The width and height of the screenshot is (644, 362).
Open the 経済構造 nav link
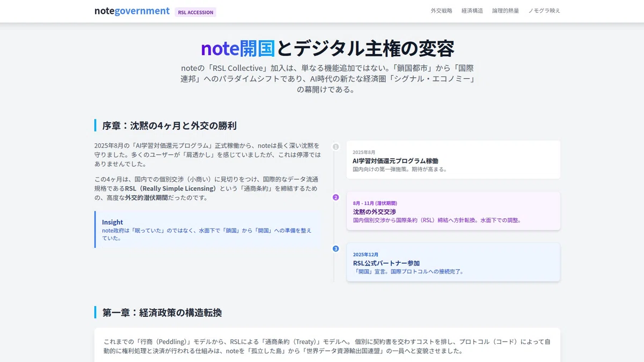pyautogui.click(x=472, y=11)
